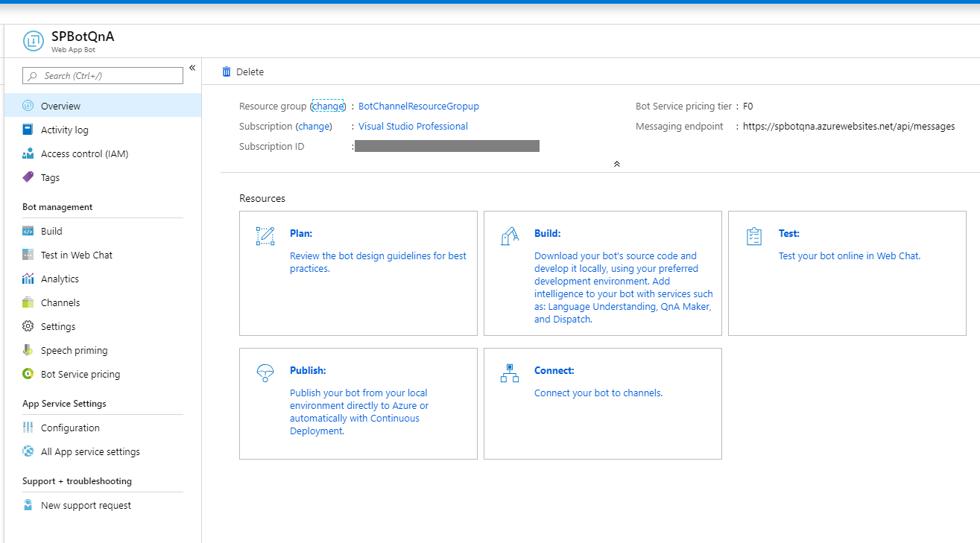Open All App service settings label
980x543 pixels.
(x=90, y=452)
